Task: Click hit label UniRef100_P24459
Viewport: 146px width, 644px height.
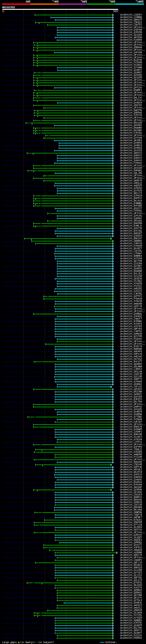Action: point(131,284)
